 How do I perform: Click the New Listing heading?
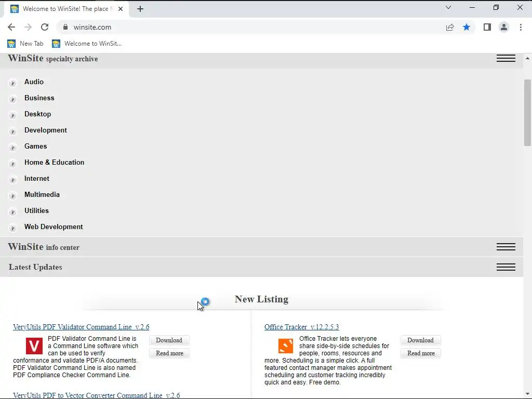[262, 299]
